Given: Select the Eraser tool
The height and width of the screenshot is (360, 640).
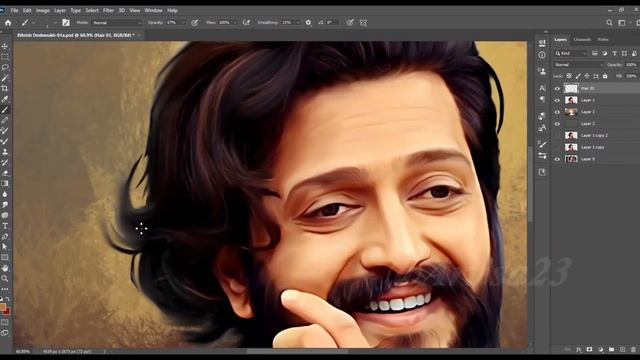Looking at the screenshot, I should (x=5, y=173).
